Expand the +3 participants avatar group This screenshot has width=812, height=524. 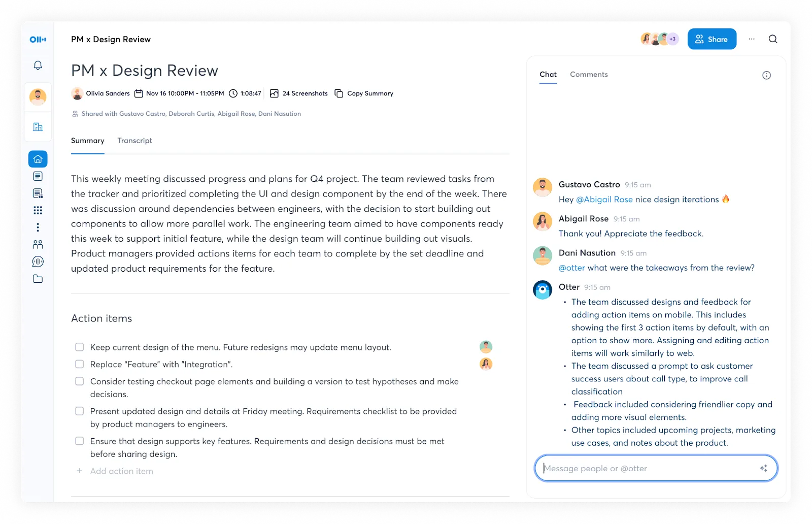pyautogui.click(x=673, y=39)
